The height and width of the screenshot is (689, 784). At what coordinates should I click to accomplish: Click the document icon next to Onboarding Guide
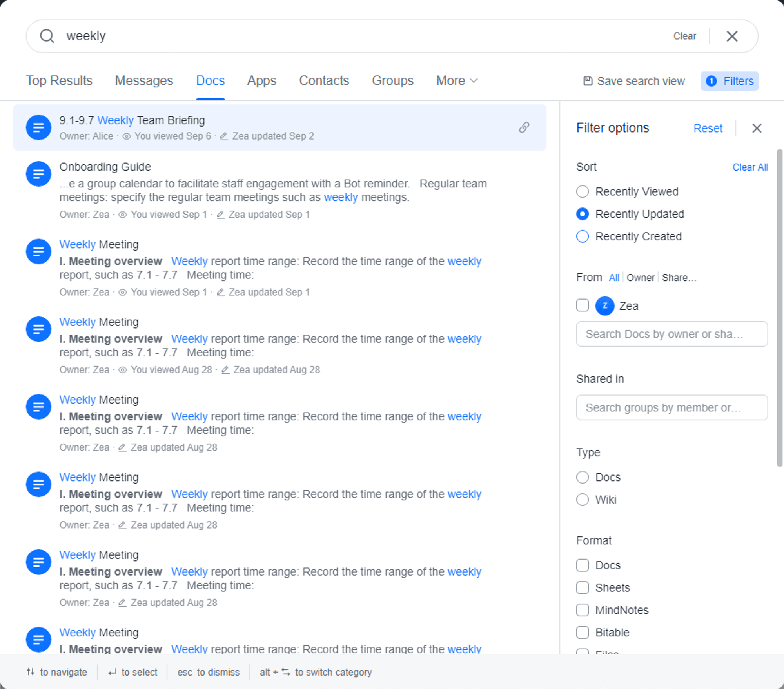[x=38, y=174]
